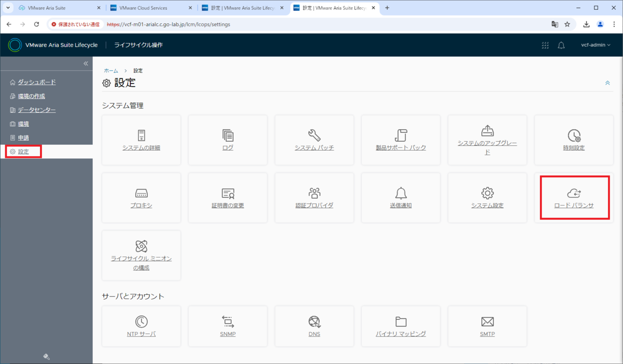Click the NTP サーバ text link

pos(141,334)
